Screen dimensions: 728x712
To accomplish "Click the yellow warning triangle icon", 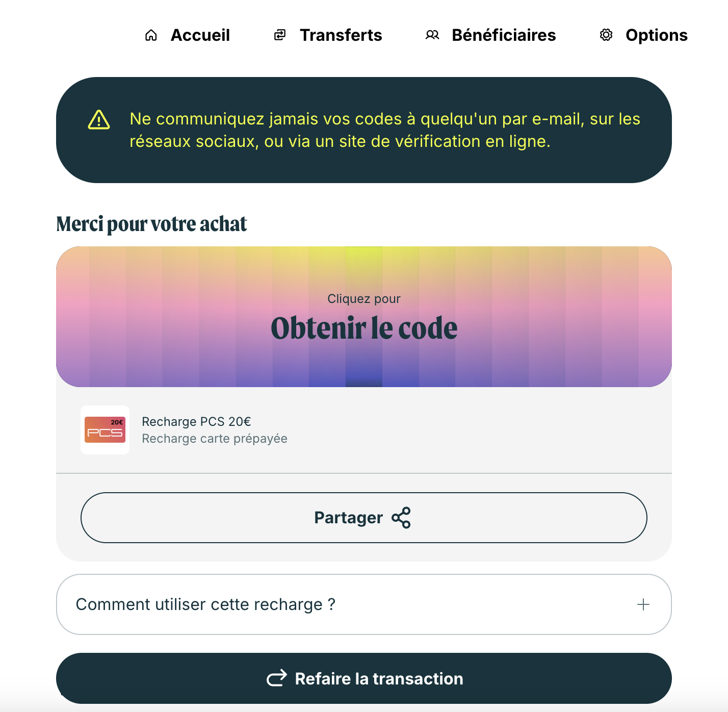I will [99, 120].
